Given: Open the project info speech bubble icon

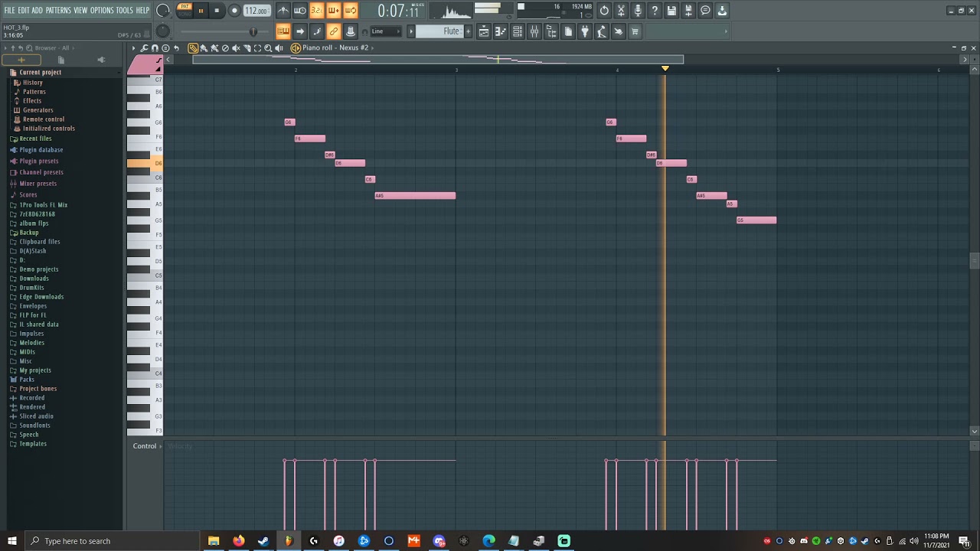Looking at the screenshot, I should tap(705, 11).
